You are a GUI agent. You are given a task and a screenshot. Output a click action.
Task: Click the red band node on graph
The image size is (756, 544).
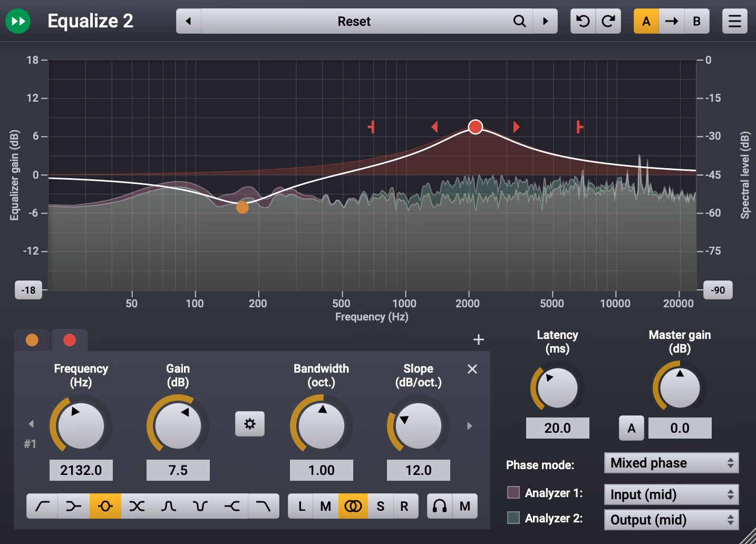[476, 127]
